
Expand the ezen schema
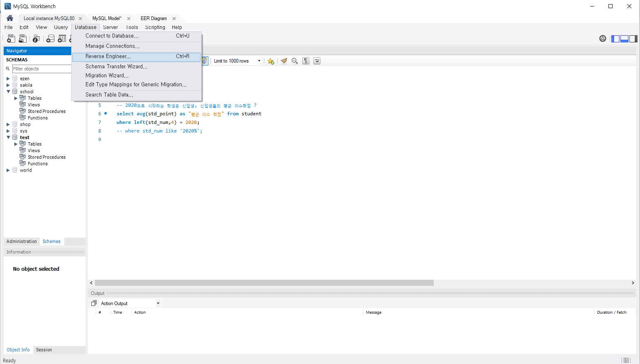click(x=8, y=79)
